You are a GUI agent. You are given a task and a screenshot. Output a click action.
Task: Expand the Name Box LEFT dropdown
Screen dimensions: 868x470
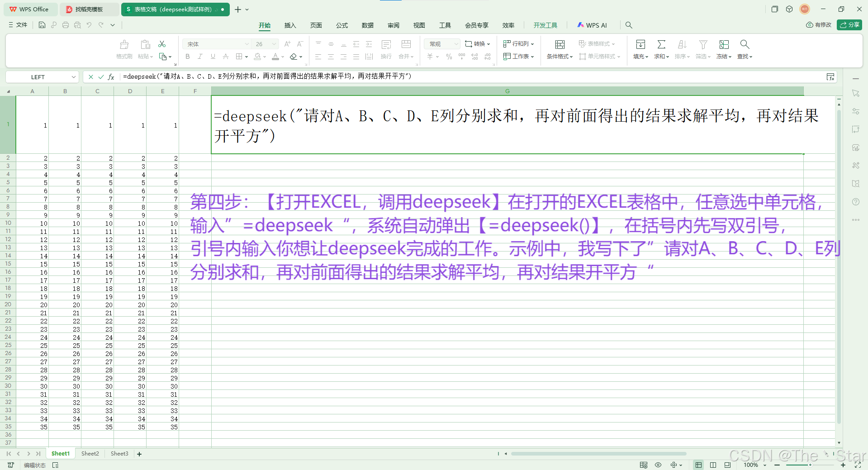click(x=73, y=77)
